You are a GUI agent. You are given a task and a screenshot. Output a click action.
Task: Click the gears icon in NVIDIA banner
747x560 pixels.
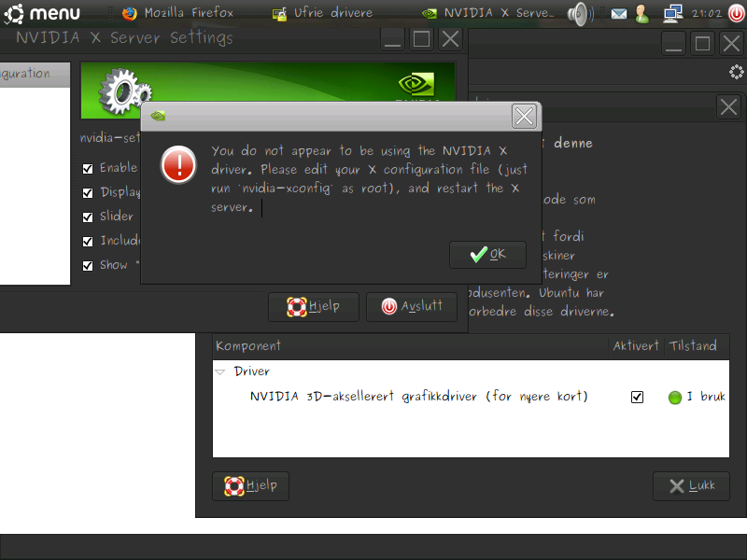point(124,91)
